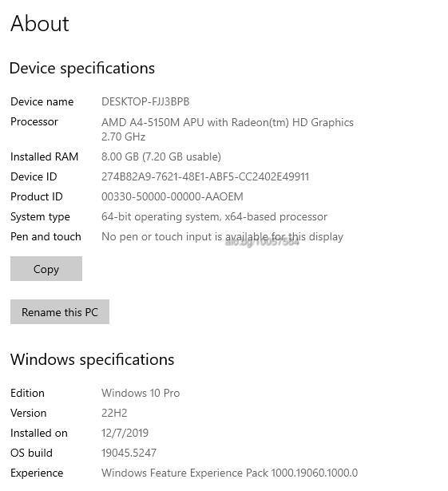
Task: Click the Processor label
Action: (x=34, y=122)
